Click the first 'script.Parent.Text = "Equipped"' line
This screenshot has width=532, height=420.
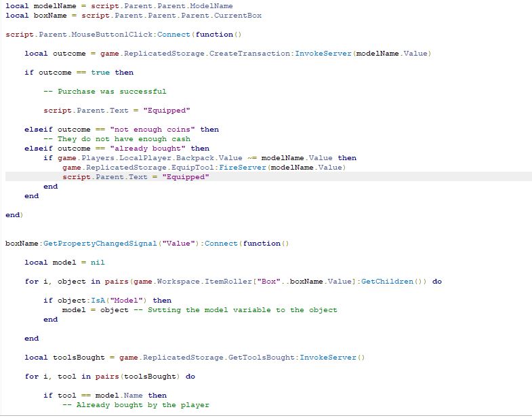(117, 111)
